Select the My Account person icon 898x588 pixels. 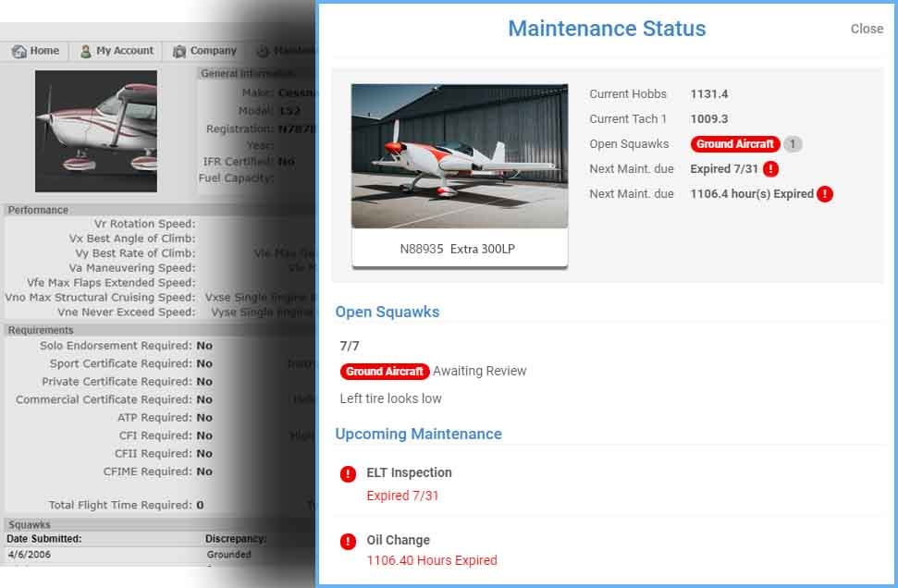(x=83, y=51)
